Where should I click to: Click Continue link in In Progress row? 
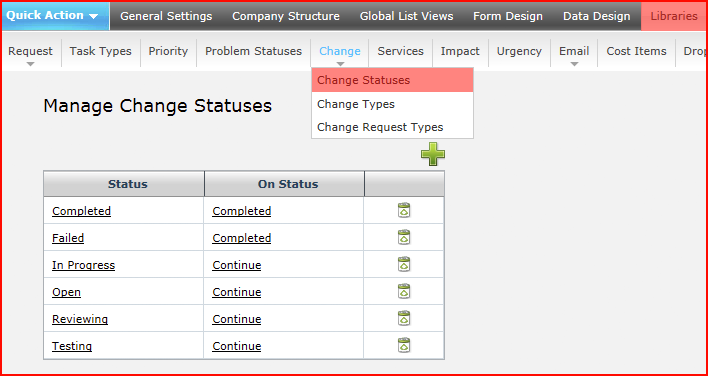[x=237, y=265]
